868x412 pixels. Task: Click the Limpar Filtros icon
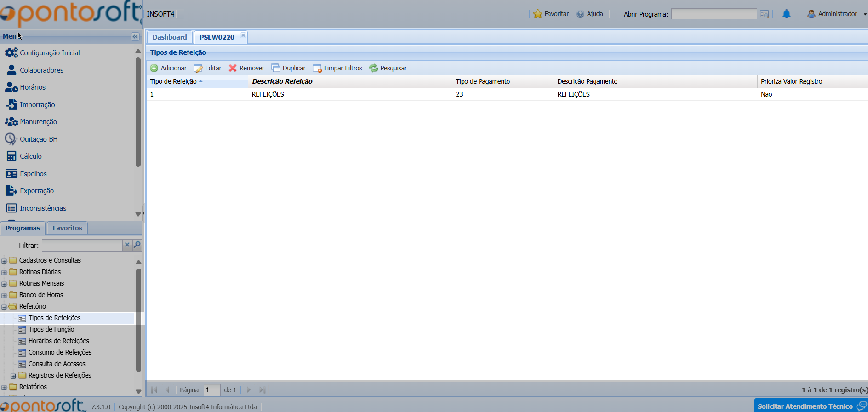(x=317, y=68)
